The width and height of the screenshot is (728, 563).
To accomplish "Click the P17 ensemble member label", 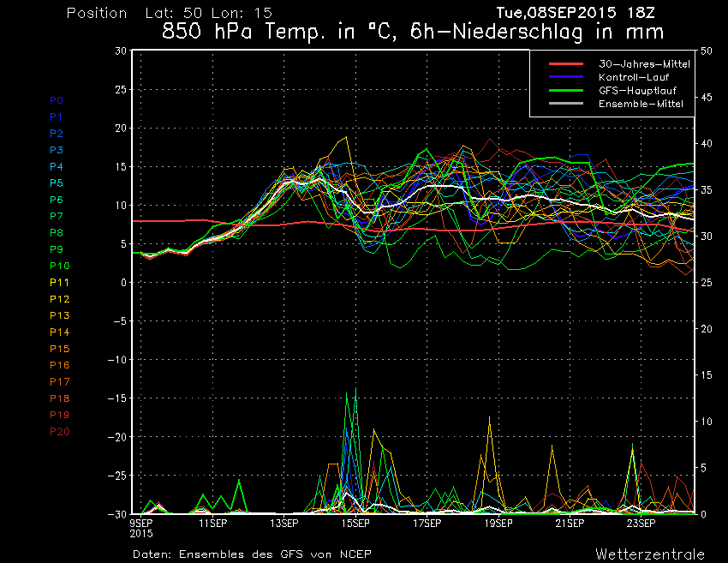I will (59, 382).
